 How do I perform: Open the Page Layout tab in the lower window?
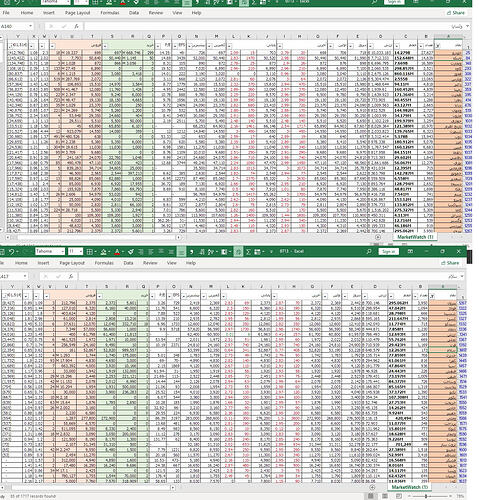[x=72, y=263]
